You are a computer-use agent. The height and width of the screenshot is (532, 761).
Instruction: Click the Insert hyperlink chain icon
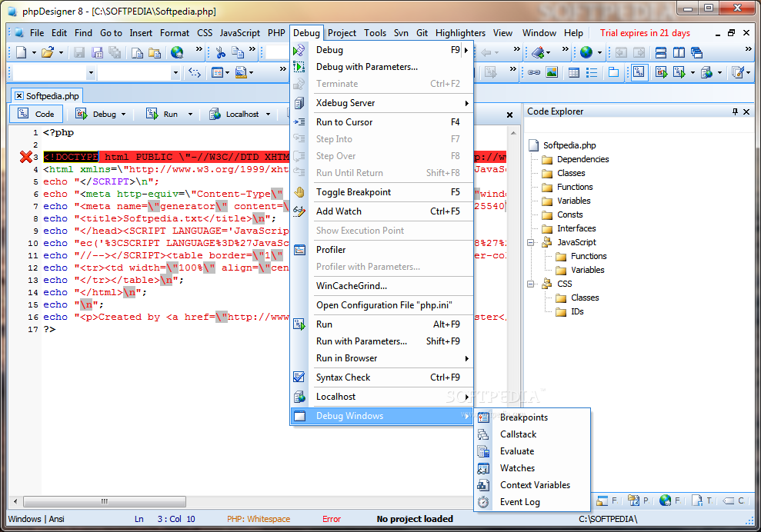coord(534,73)
